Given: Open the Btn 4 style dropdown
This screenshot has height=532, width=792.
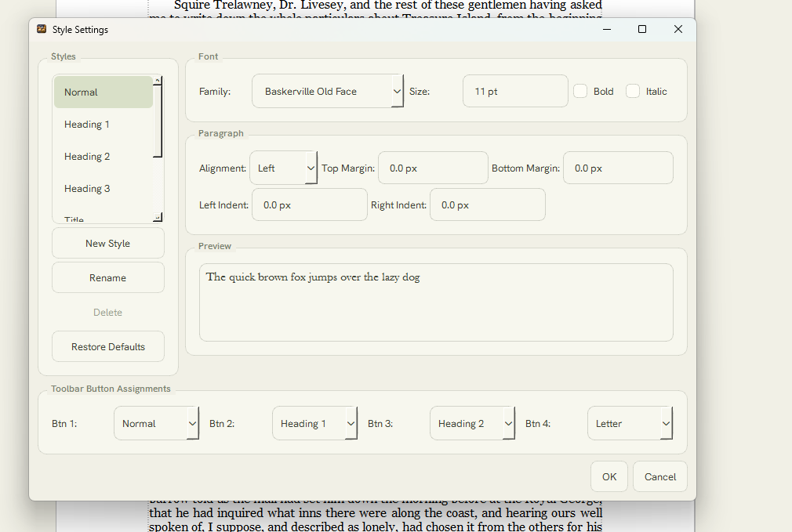Looking at the screenshot, I should pyautogui.click(x=630, y=423).
